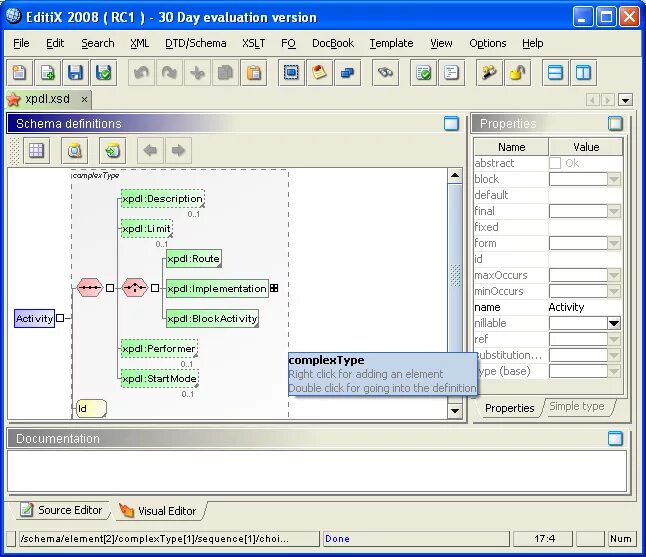Switch to the Visual Editor tab
646x557 pixels.
[x=159, y=511]
